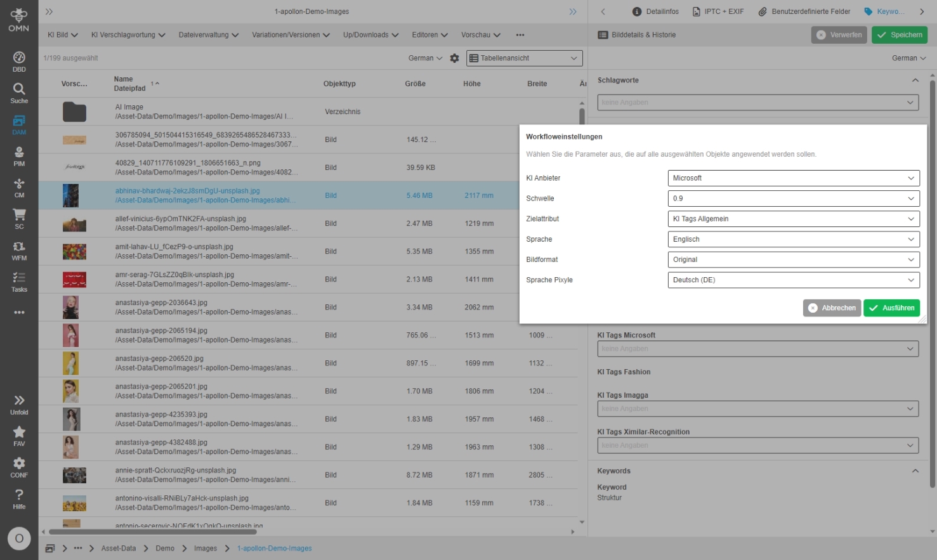Click the FAV star icon
This screenshot has height=560, width=937.
(19, 433)
